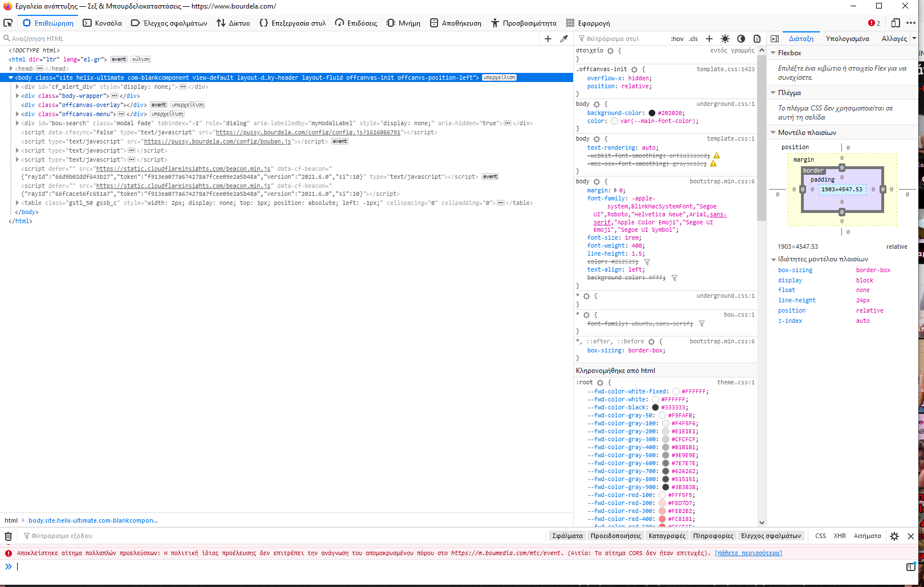Click the filter funnel beside the overridden background-color: #fff

pos(674,278)
